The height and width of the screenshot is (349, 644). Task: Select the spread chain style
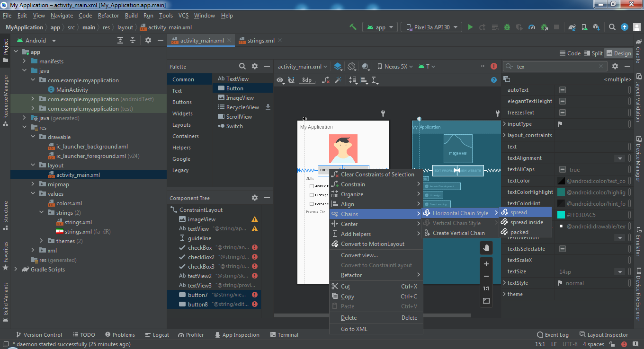click(526, 212)
